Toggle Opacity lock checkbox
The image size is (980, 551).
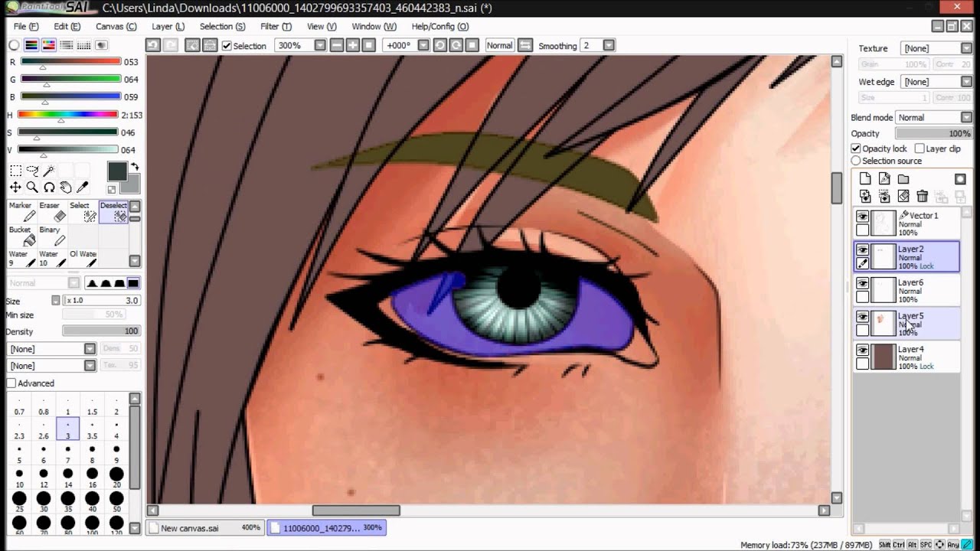[x=856, y=148]
